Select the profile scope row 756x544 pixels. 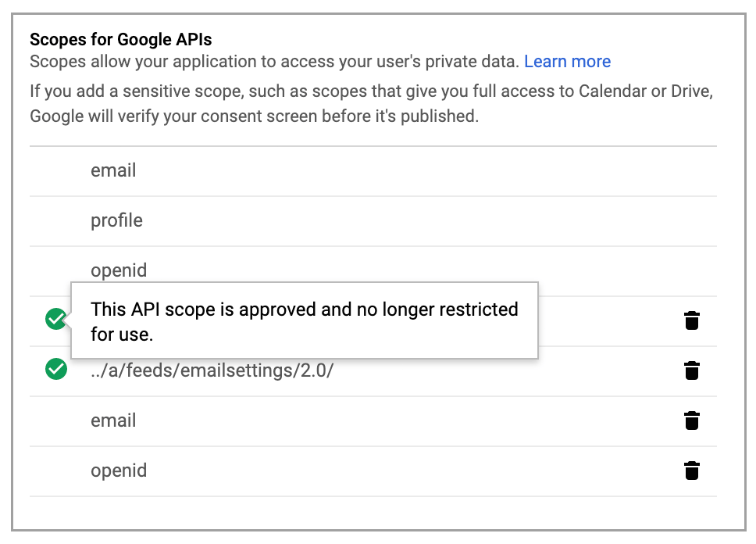click(x=116, y=220)
